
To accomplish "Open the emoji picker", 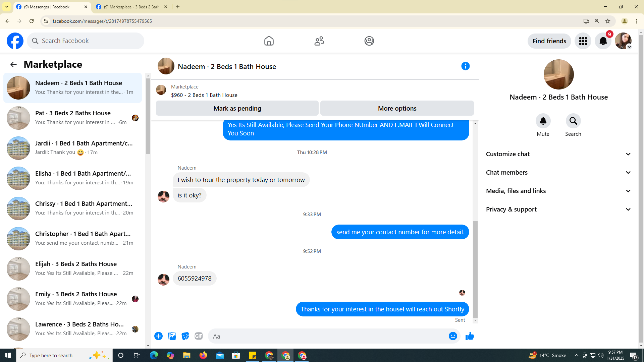I will [453, 336].
